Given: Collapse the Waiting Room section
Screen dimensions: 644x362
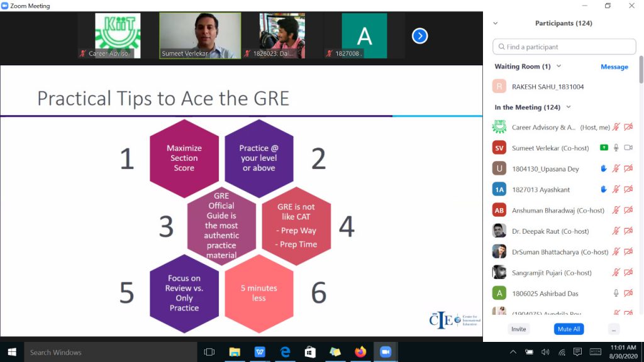Looking at the screenshot, I should [x=558, y=66].
